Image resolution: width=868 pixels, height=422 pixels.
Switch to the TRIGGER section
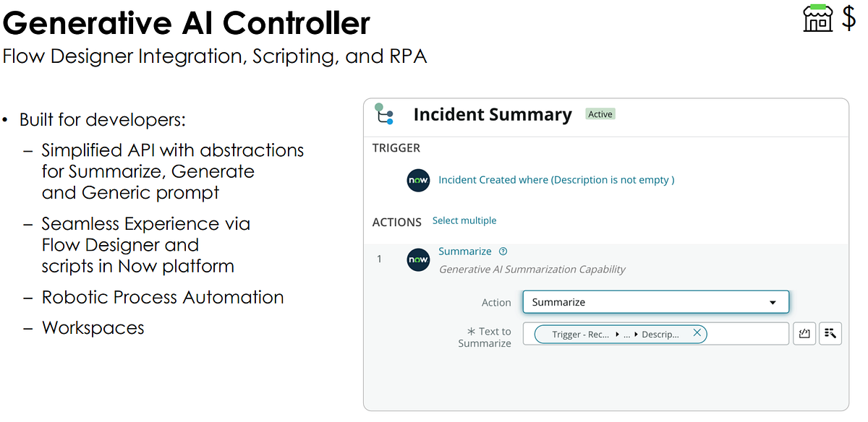click(396, 147)
